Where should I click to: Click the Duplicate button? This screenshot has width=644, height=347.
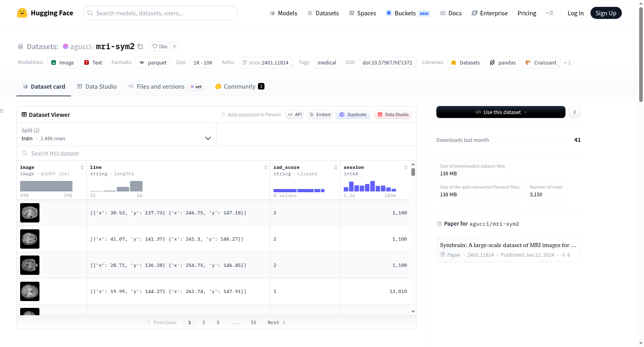click(x=353, y=114)
